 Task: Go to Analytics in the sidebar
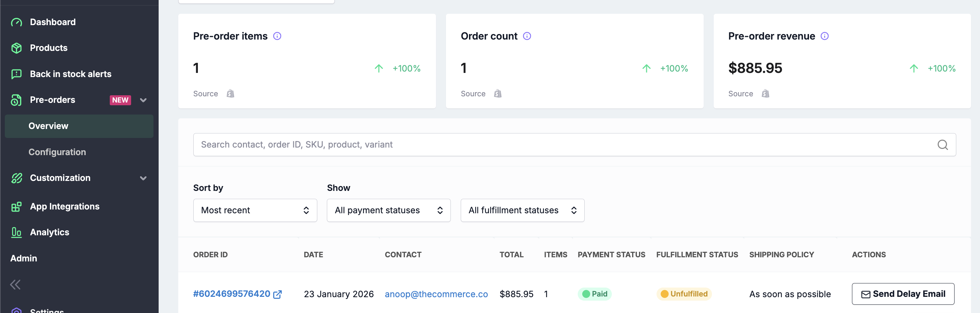click(50, 233)
